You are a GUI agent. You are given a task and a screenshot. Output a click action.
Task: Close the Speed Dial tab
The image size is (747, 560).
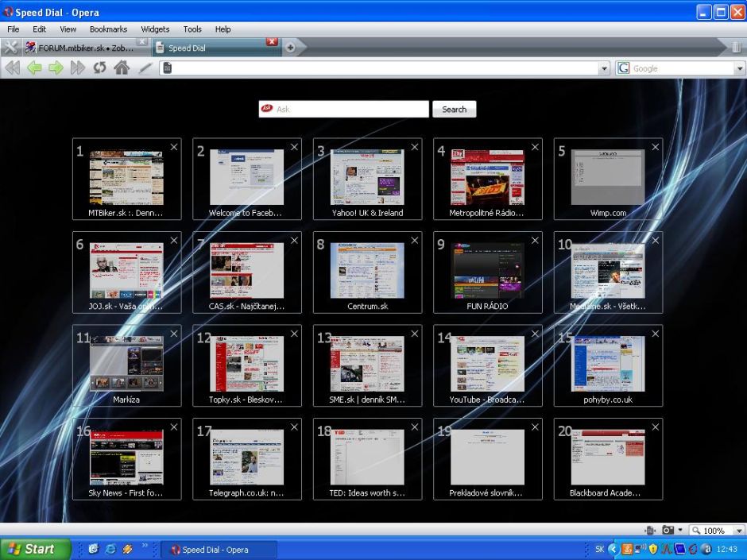coord(272,42)
